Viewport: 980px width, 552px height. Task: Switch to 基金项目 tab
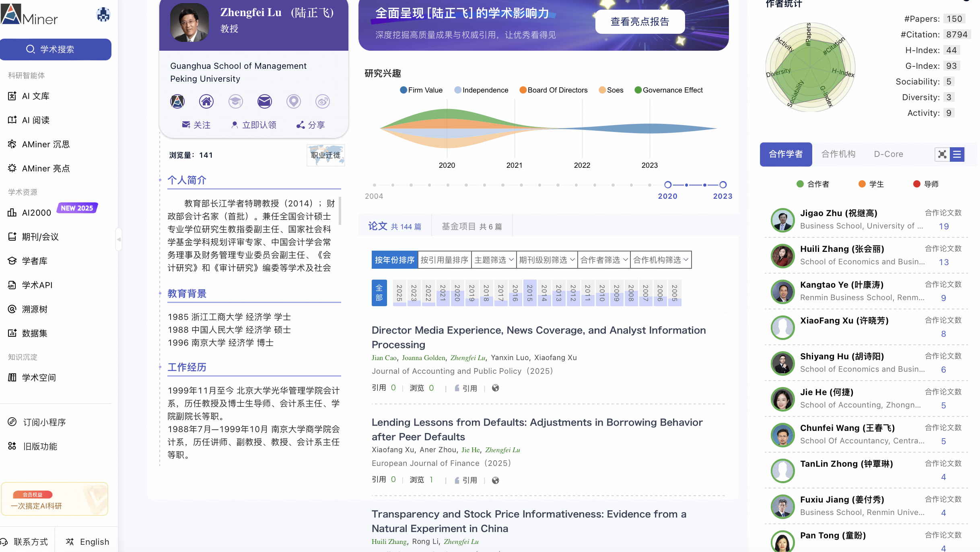(x=471, y=227)
